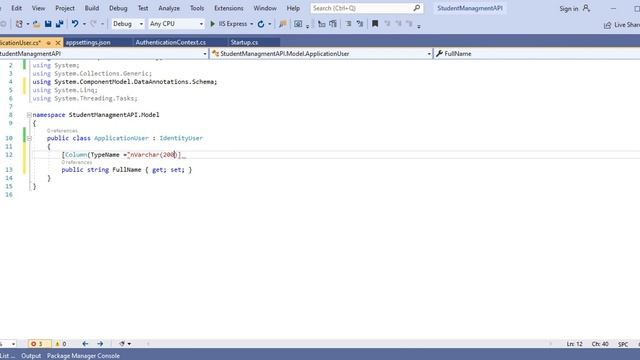Open the Extensions menu
Image resolution: width=640 pixels, height=360 pixels.
click(x=229, y=8)
